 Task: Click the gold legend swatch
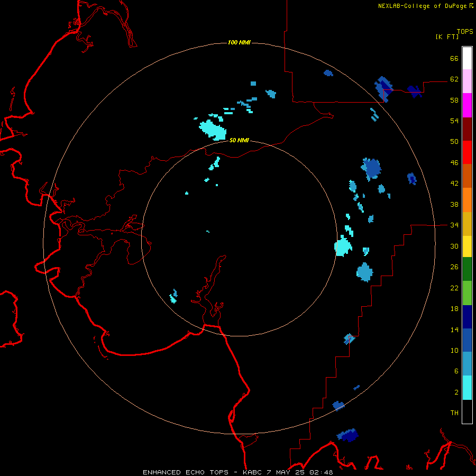pos(467,224)
